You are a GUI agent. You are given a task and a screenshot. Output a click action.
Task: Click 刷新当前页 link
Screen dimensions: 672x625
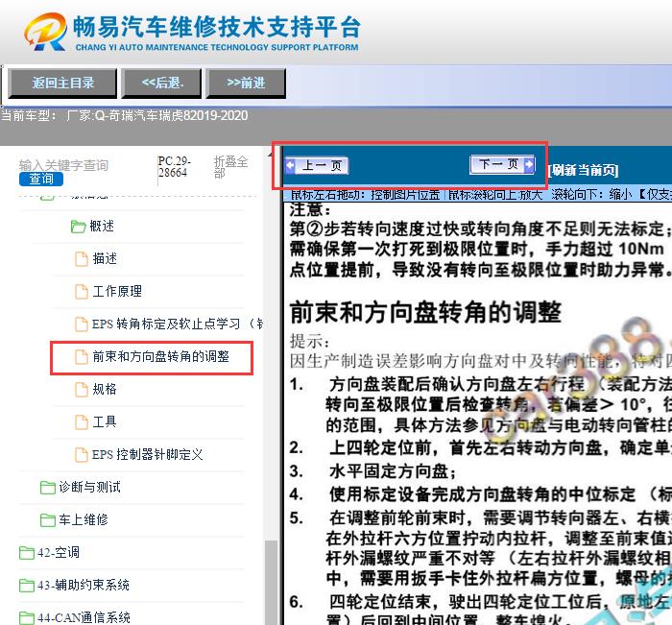point(583,170)
